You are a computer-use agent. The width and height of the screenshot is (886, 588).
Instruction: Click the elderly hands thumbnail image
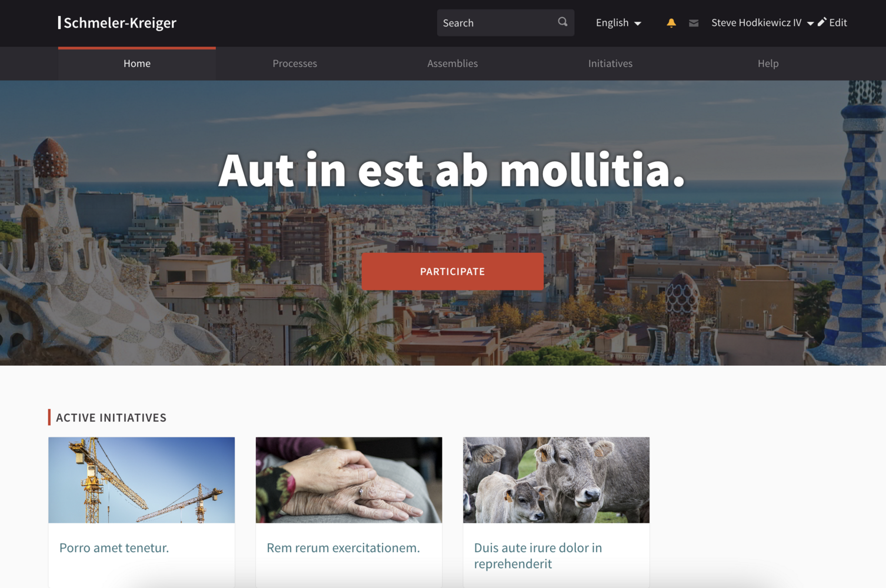pyautogui.click(x=349, y=480)
